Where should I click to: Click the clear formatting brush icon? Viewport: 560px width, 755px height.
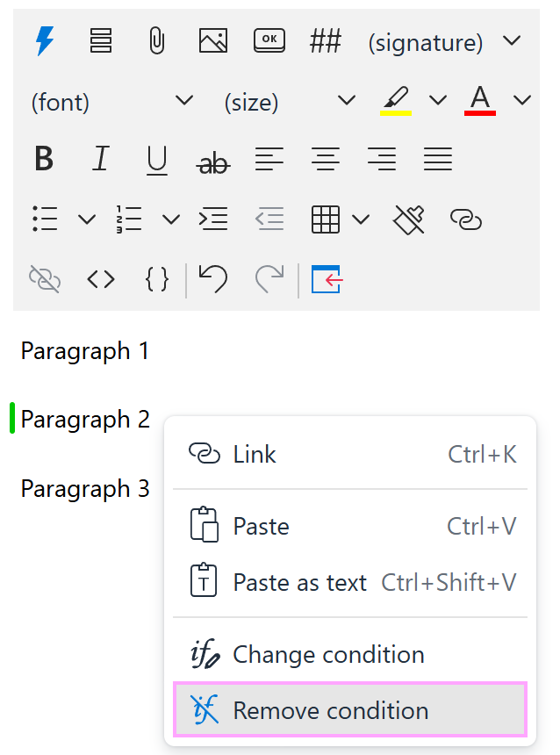pyautogui.click(x=409, y=219)
